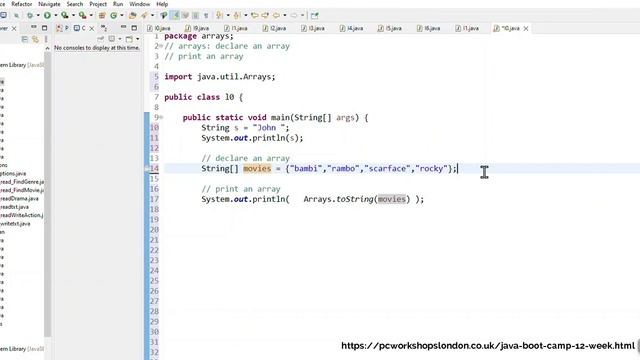
Task: Open the New Java Class dropdown arrow
Action: (122, 16)
